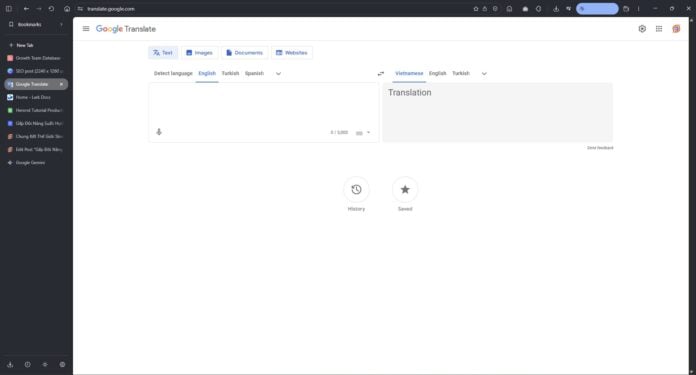Expand the Bookmarks chevron in sidebar
This screenshot has width=696, height=375.
click(61, 24)
